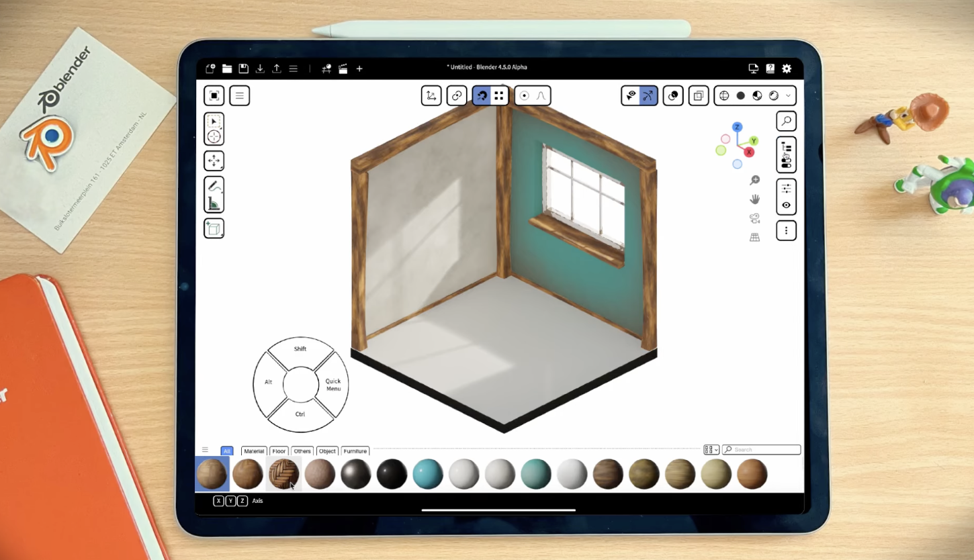Switch to the Furniture asset tab
Viewport: 974px width, 560px height.
coord(355,451)
